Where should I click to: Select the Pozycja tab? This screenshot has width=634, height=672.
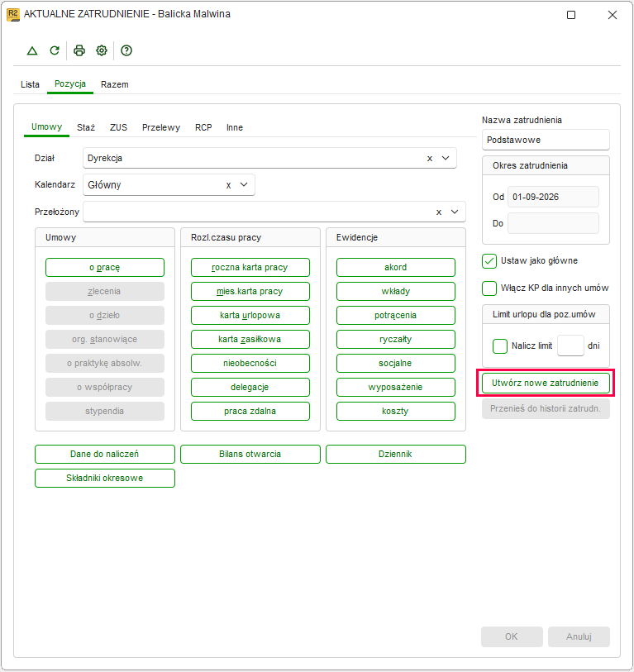(70, 84)
